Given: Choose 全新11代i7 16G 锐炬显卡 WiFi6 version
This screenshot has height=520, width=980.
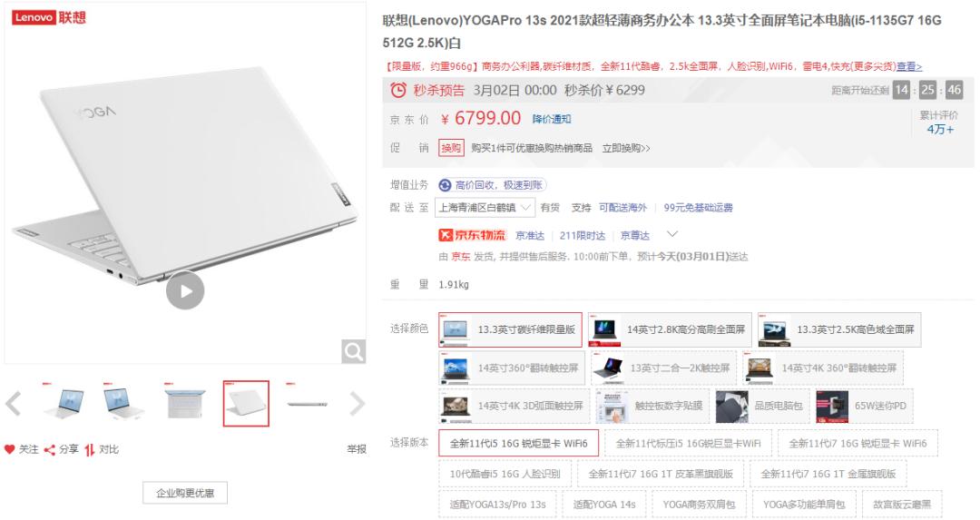Looking at the screenshot, I should (857, 443).
